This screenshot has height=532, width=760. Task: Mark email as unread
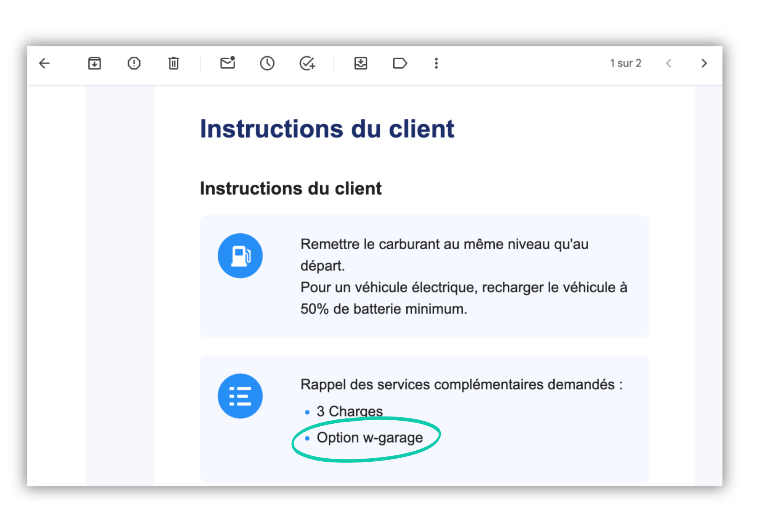pos(228,63)
